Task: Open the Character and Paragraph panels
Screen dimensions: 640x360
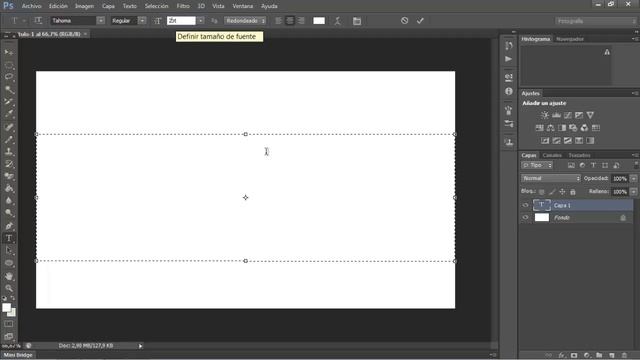Action: [357, 21]
